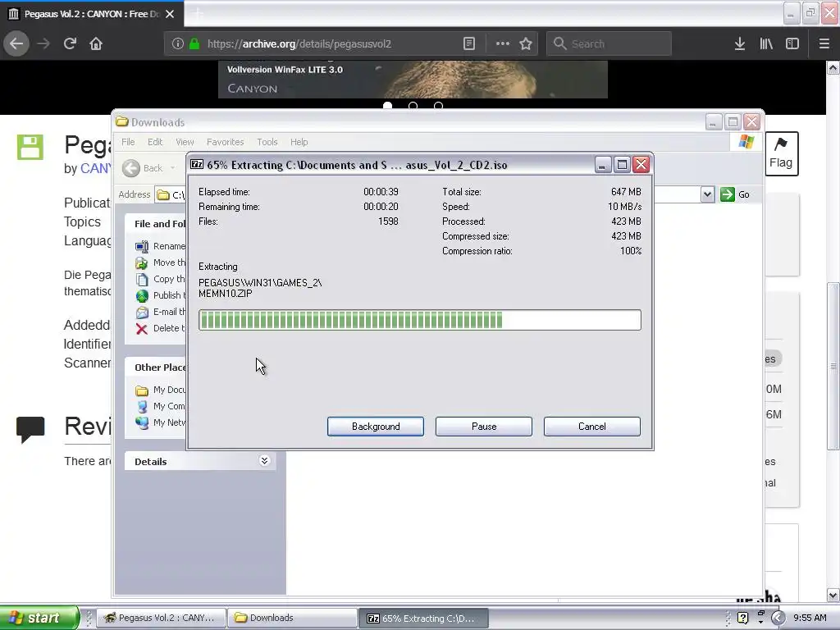This screenshot has width=840, height=630.
Task: Reload the archive.org page
Action: point(70,43)
